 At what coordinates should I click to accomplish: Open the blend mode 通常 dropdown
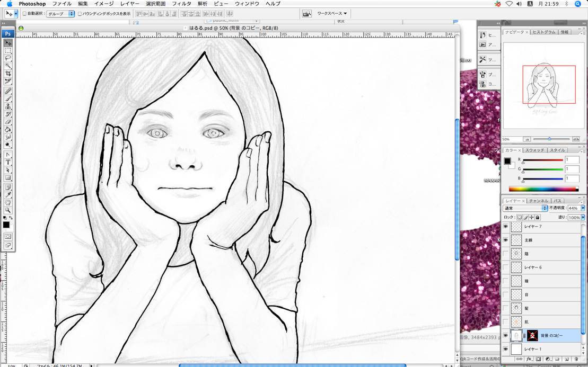525,208
